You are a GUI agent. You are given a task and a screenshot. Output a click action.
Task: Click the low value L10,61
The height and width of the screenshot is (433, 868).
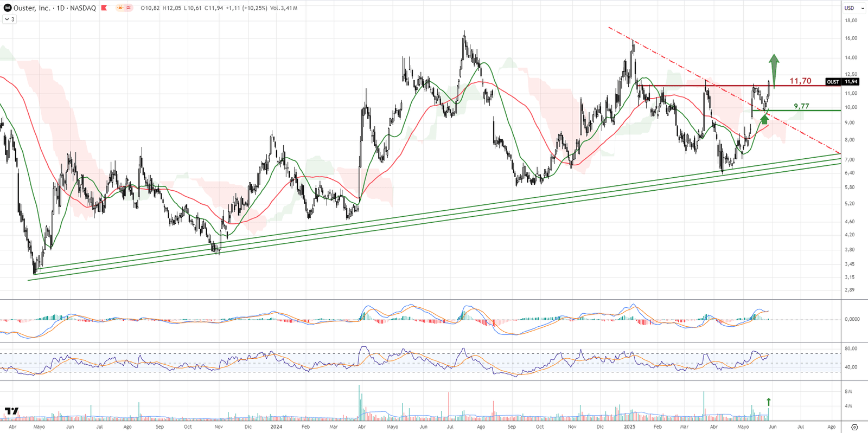[x=193, y=8]
